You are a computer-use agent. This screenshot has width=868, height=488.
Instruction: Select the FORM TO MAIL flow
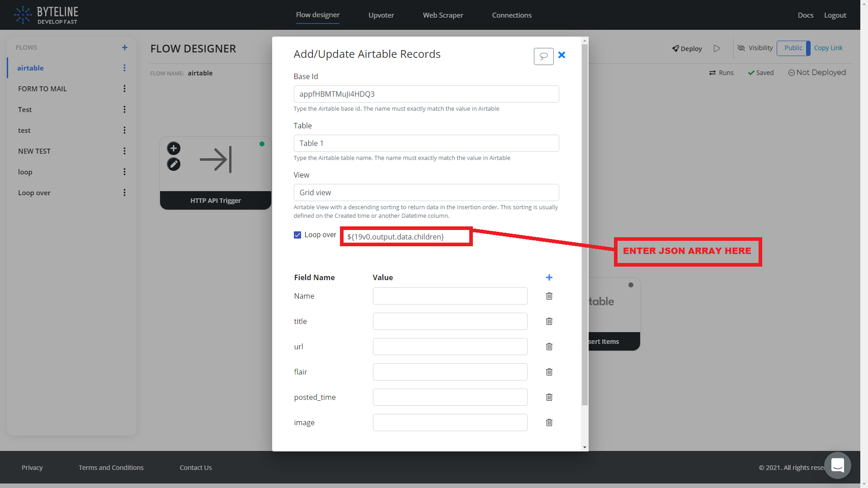(42, 89)
